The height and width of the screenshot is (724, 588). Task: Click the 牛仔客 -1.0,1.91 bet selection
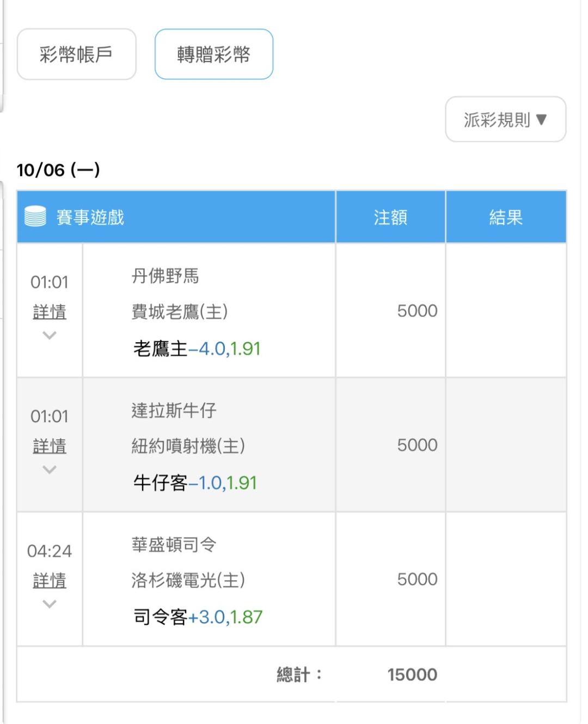(195, 483)
